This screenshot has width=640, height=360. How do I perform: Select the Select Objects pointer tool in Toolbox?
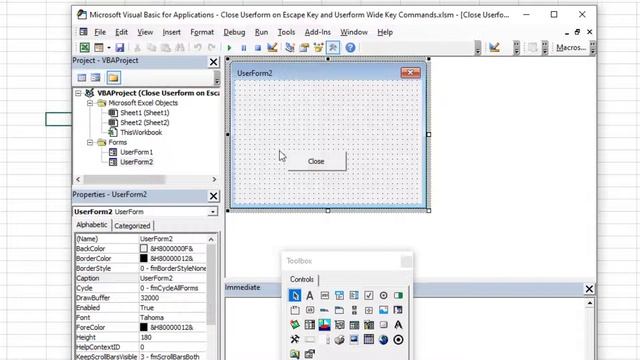pyautogui.click(x=295, y=295)
